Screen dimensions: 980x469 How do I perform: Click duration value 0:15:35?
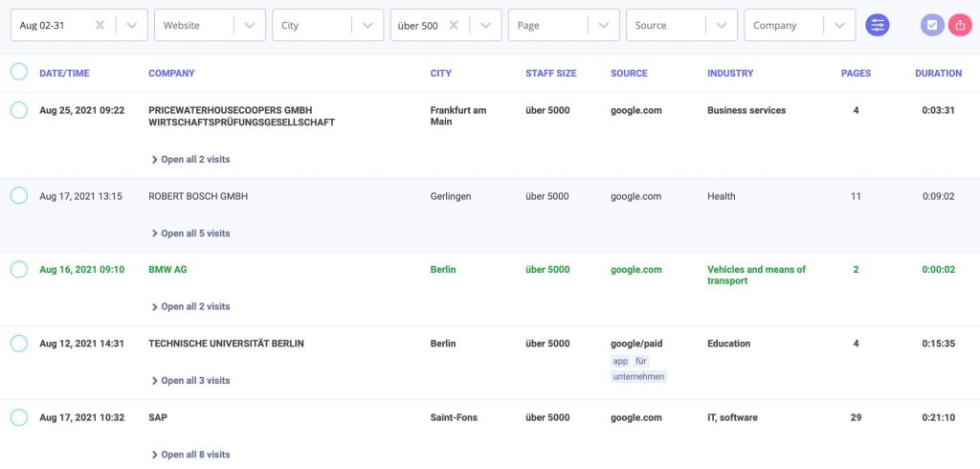click(x=939, y=344)
